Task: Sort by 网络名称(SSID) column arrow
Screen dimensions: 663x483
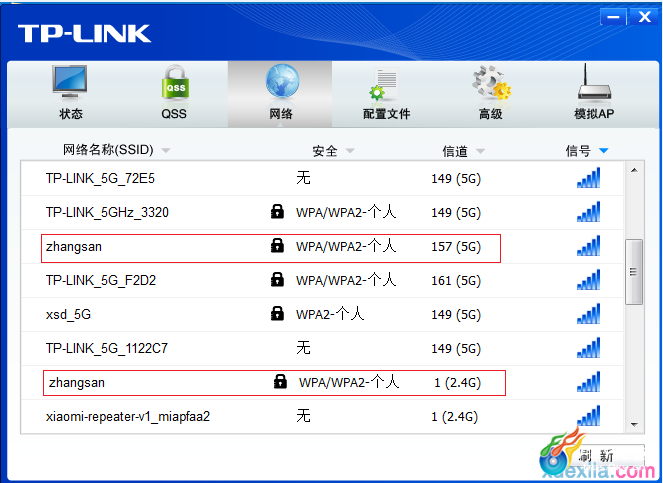Action: pyautogui.click(x=166, y=151)
